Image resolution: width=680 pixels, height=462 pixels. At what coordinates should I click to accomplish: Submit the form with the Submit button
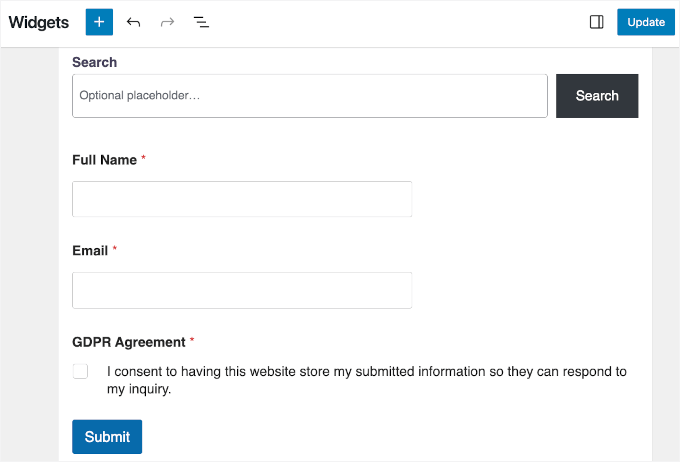click(107, 437)
